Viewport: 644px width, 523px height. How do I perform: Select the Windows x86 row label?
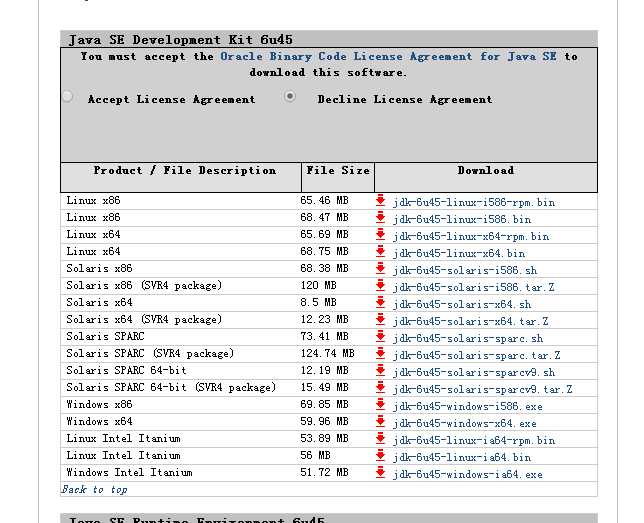(x=99, y=404)
